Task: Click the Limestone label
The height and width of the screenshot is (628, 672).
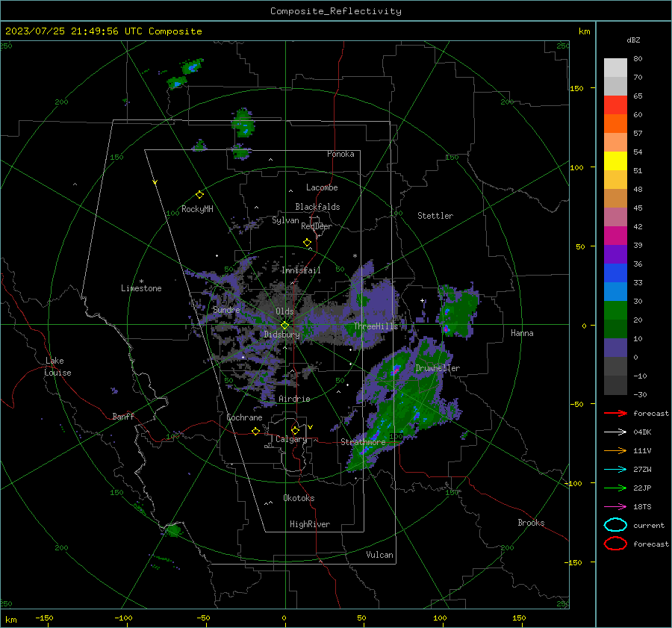Action: pos(141,288)
